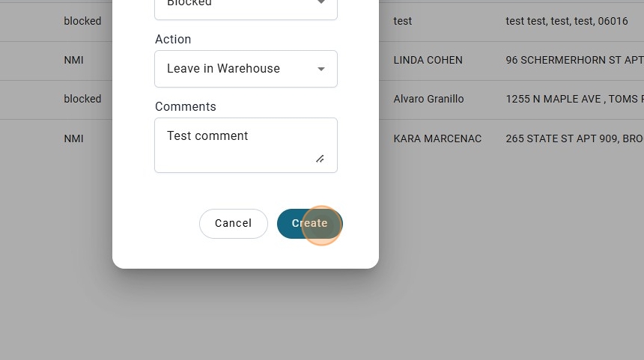The width and height of the screenshot is (644, 360).
Task: Click the 96 SCHERMERHORN ST address
Action: 574,60
